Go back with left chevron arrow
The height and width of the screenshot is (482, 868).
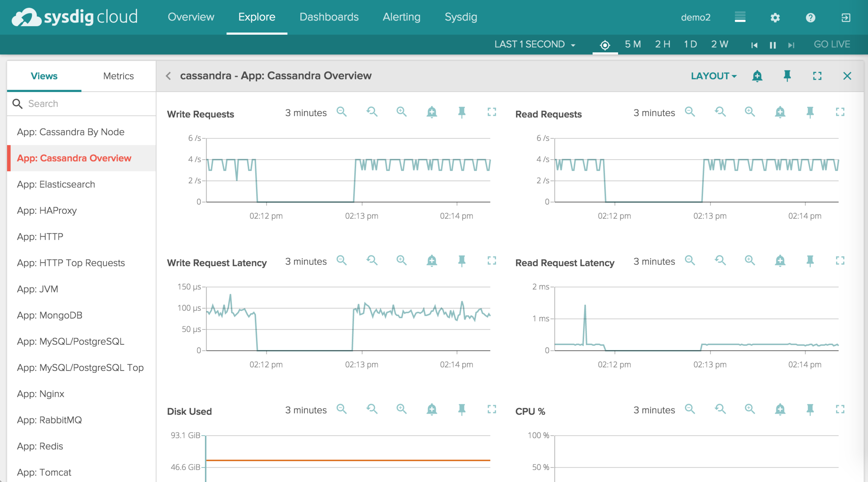[x=169, y=76]
